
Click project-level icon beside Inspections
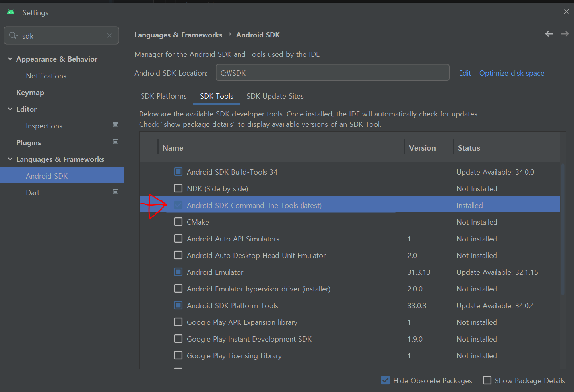(116, 125)
